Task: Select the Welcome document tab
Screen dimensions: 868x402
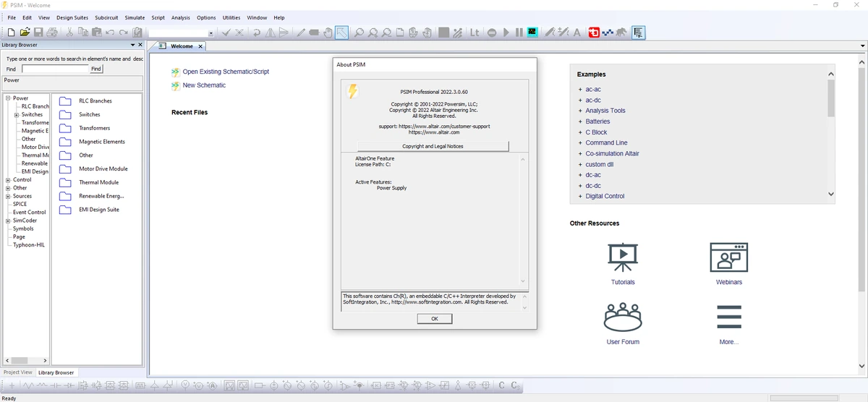Action: (x=182, y=46)
